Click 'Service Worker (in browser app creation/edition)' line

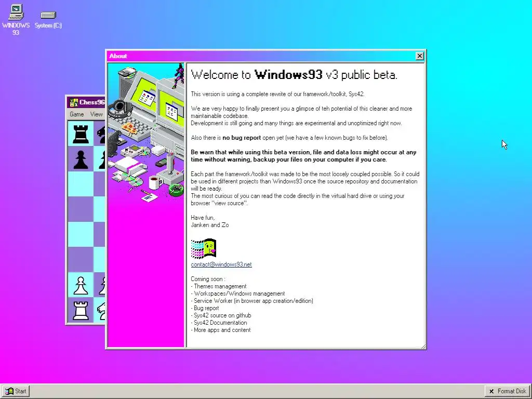252,301
